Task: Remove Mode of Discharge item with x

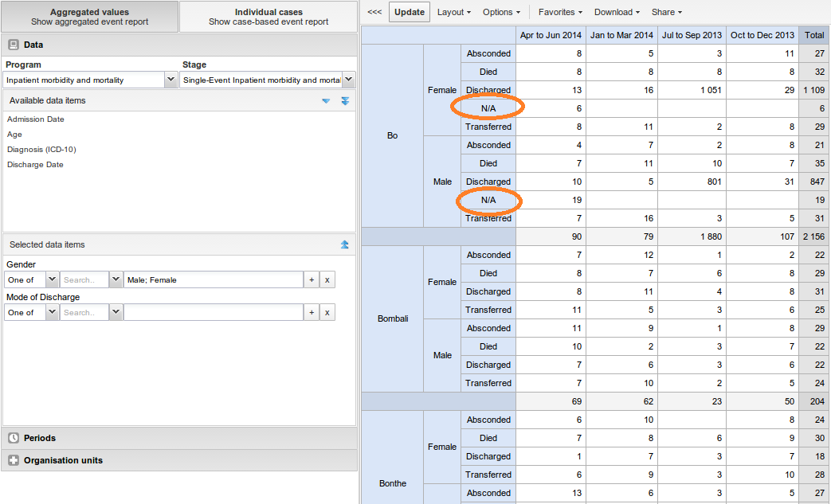Action: 327,313
